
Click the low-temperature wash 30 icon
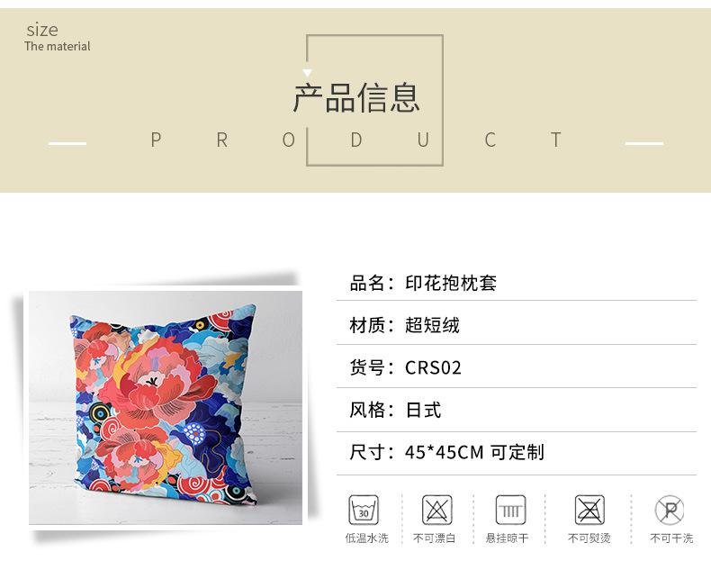tap(364, 510)
